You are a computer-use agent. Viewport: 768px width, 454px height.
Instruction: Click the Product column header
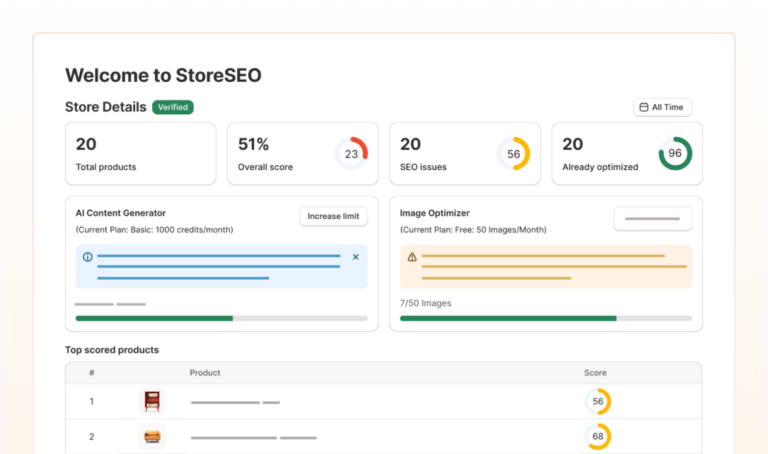205,373
